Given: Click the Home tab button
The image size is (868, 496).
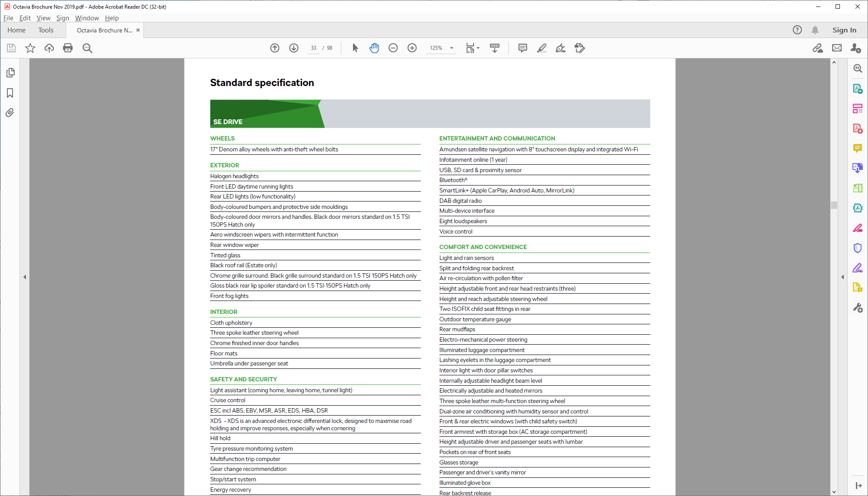Looking at the screenshot, I should 16,30.
